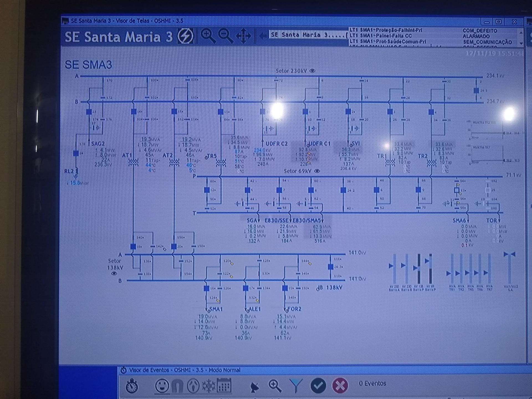Toggle eye icon under Setor 138kV

pyautogui.click(x=114, y=274)
